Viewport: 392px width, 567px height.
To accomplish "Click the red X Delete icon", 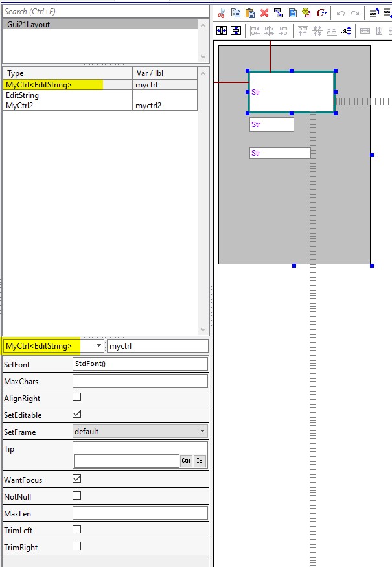I will (x=264, y=13).
